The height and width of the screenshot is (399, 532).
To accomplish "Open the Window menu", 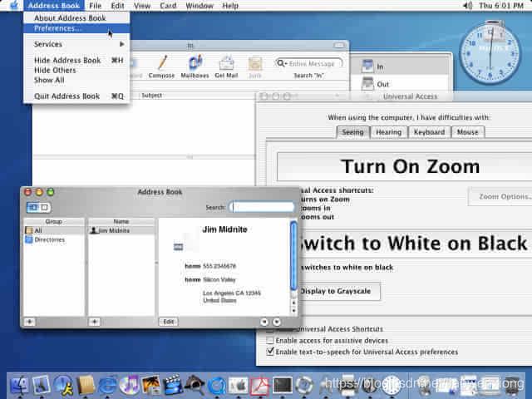I will point(199,6).
